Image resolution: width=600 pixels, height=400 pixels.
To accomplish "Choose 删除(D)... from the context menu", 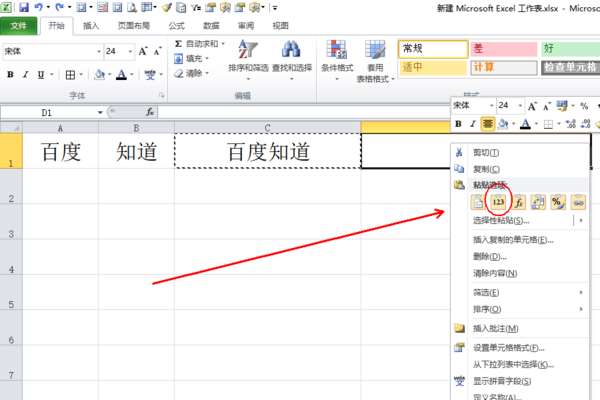I will point(520,256).
